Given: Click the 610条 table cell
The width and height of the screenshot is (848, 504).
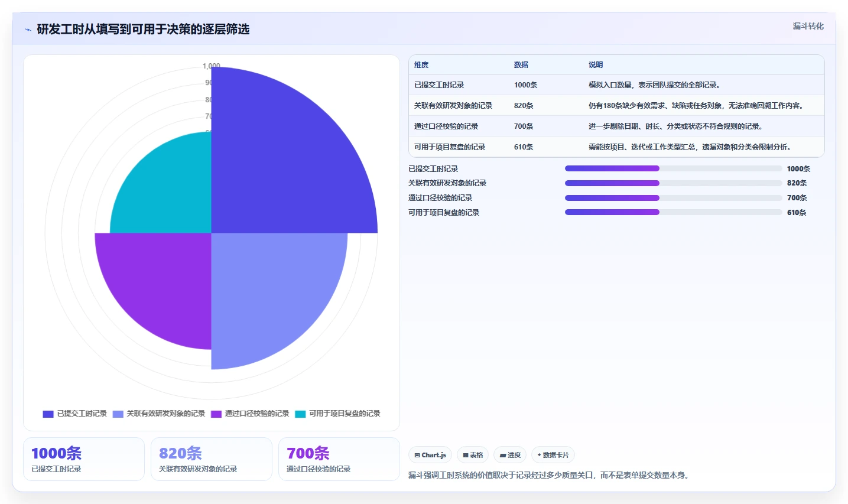Looking at the screenshot, I should (524, 147).
